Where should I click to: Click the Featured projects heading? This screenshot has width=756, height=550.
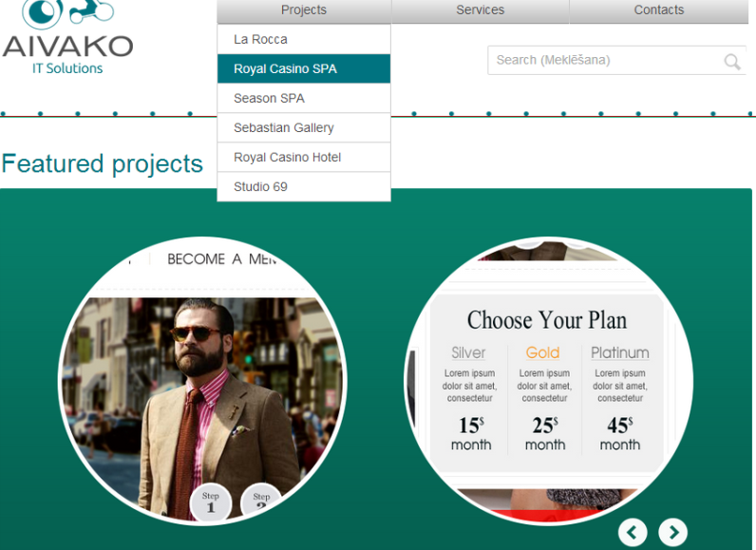103,164
